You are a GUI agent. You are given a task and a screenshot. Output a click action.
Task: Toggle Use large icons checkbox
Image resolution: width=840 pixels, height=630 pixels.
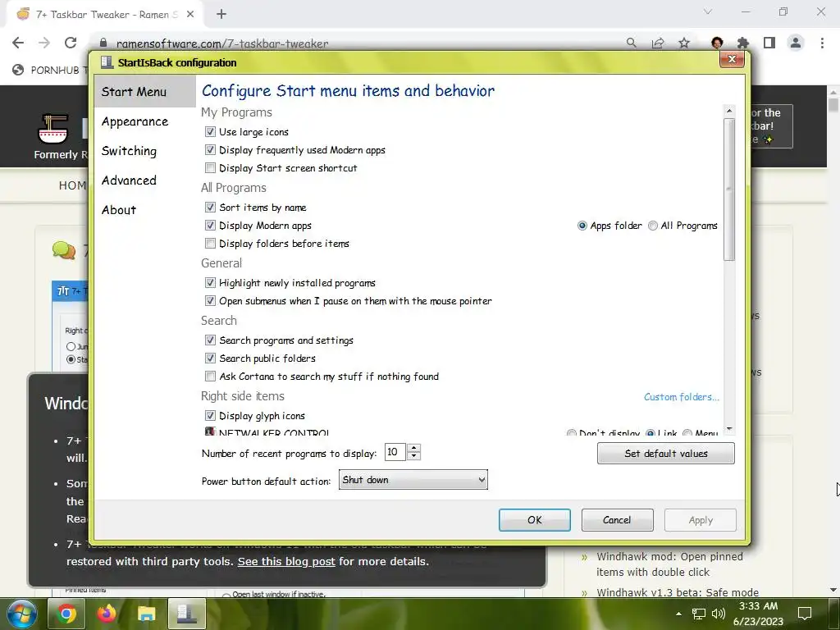click(210, 132)
